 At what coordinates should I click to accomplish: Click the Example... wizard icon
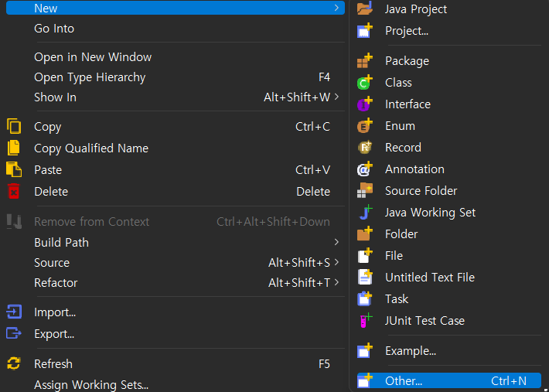(364, 351)
